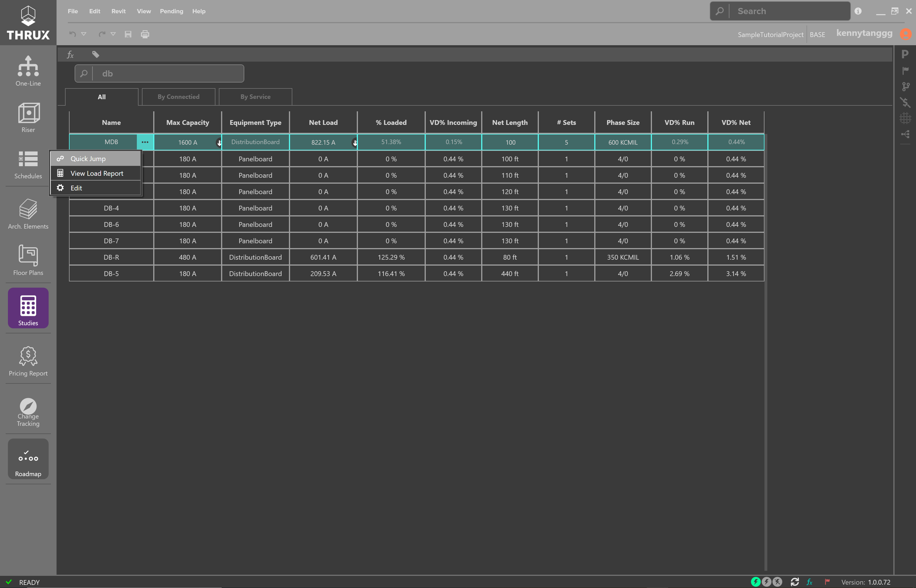Switch to the By Connectied tab
This screenshot has height=588, width=916.
tap(178, 97)
